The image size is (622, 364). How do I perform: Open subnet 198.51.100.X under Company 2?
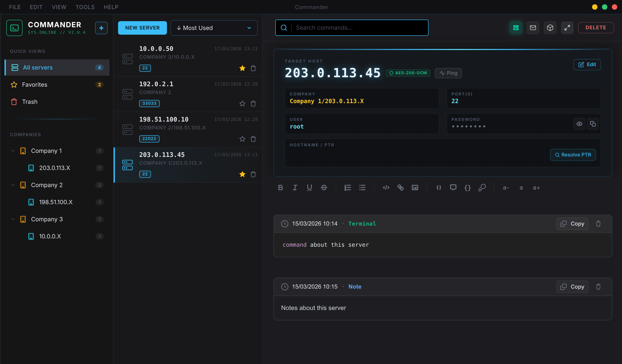[x=57, y=202]
